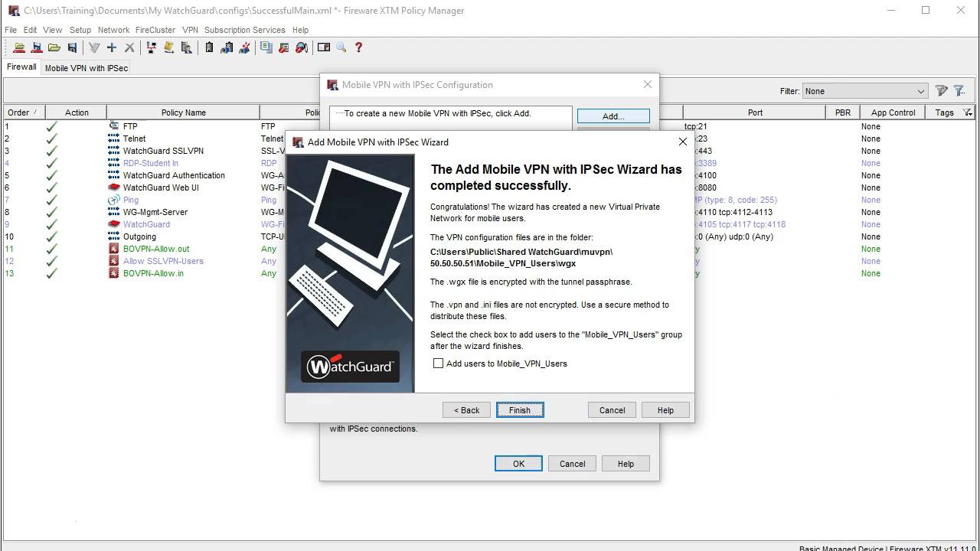
Task: Switch to the Firewall tab
Action: click(21, 67)
